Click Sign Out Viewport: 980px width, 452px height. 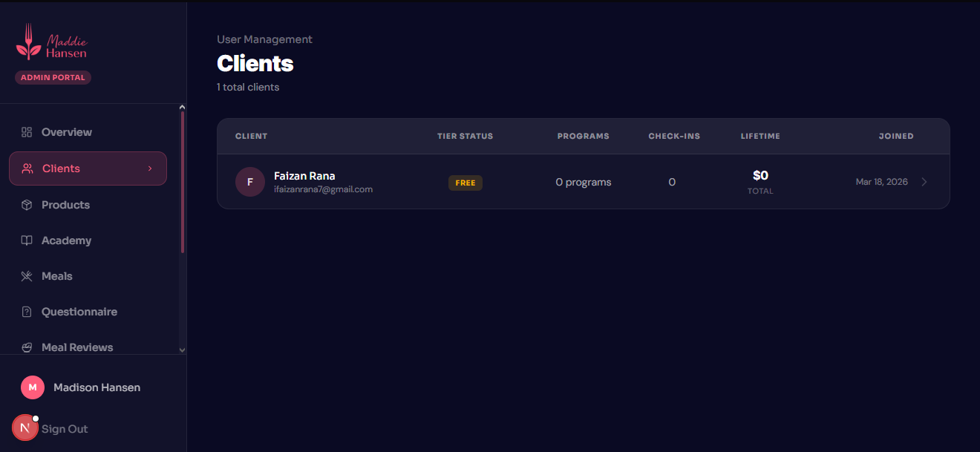(x=65, y=429)
